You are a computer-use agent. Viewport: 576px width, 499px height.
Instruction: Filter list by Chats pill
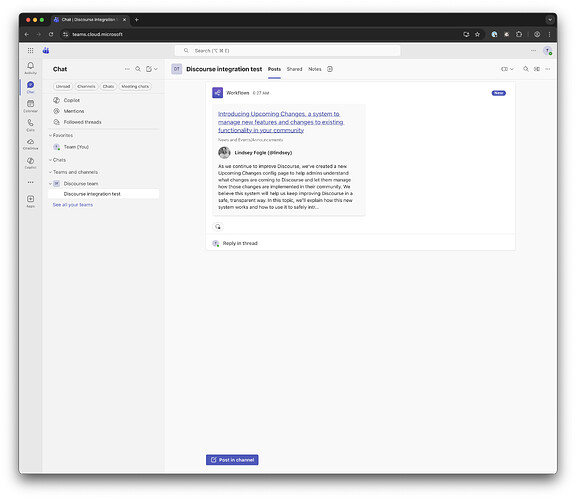pyautogui.click(x=108, y=86)
